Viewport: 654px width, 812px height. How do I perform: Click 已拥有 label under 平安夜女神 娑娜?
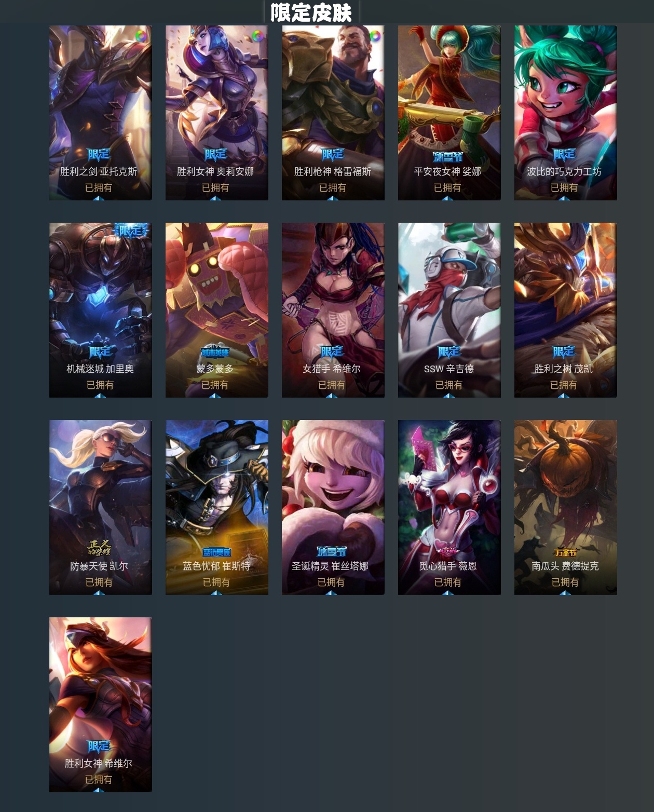[x=447, y=187]
